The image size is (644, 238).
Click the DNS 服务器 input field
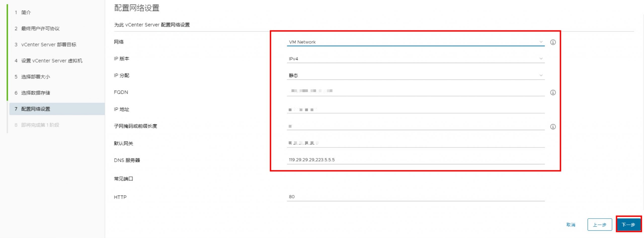click(x=415, y=160)
